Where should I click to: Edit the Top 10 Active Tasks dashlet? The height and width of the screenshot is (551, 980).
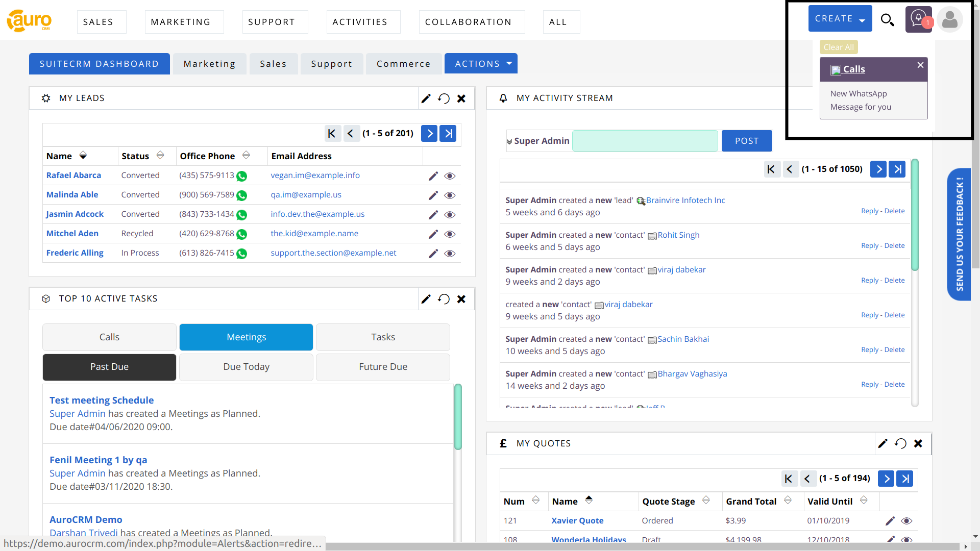[426, 299]
